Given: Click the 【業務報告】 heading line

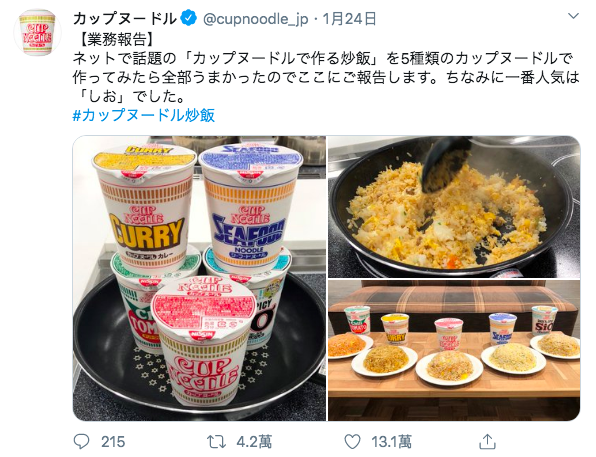Looking at the screenshot, I should pos(116,39).
